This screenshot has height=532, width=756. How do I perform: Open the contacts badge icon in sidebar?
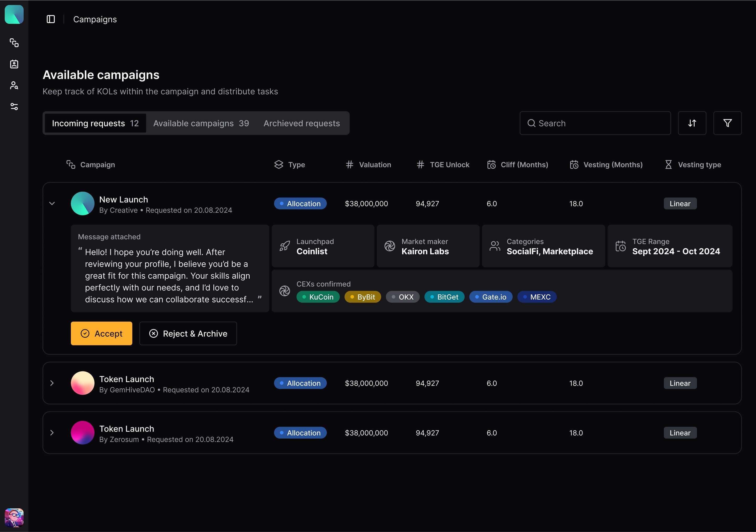pyautogui.click(x=14, y=64)
